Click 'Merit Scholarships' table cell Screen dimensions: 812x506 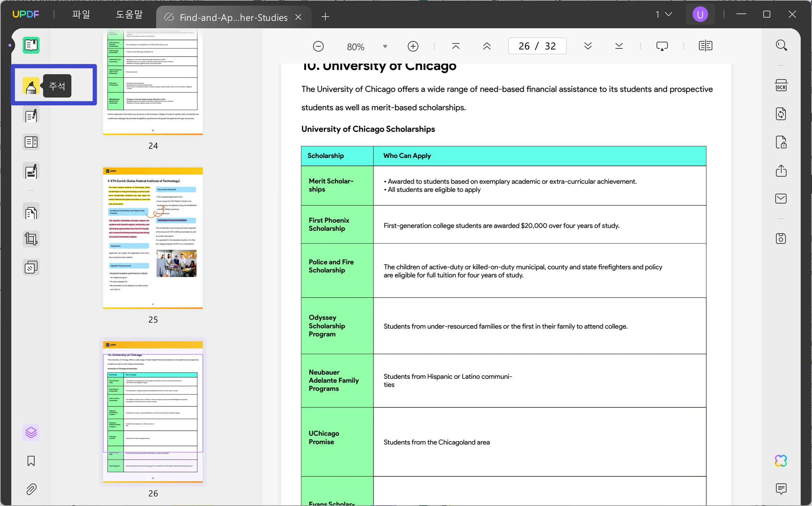[337, 186]
